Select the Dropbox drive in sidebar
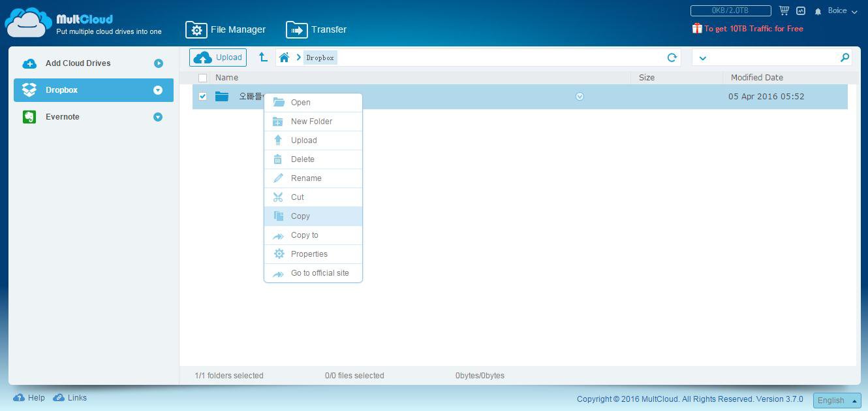The image size is (868, 411). click(x=93, y=90)
